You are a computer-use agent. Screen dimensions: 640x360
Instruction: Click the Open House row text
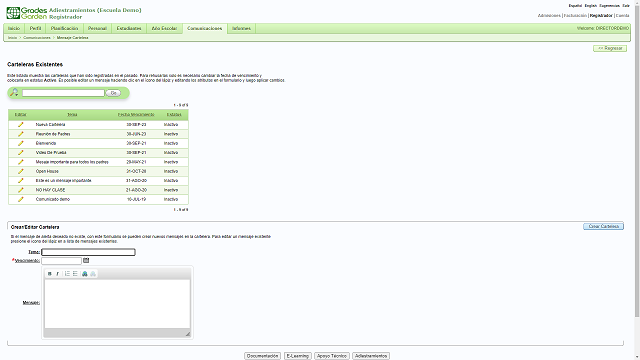pos(47,171)
